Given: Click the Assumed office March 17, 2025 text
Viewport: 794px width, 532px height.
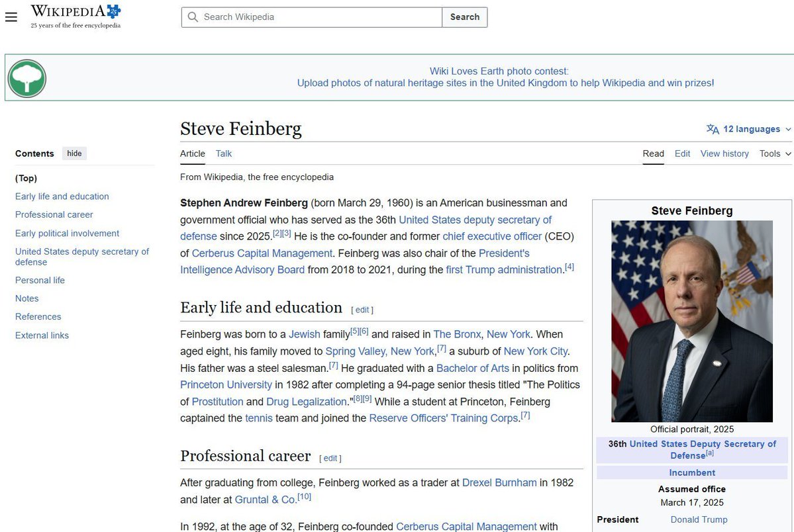Looking at the screenshot, I should [x=692, y=496].
